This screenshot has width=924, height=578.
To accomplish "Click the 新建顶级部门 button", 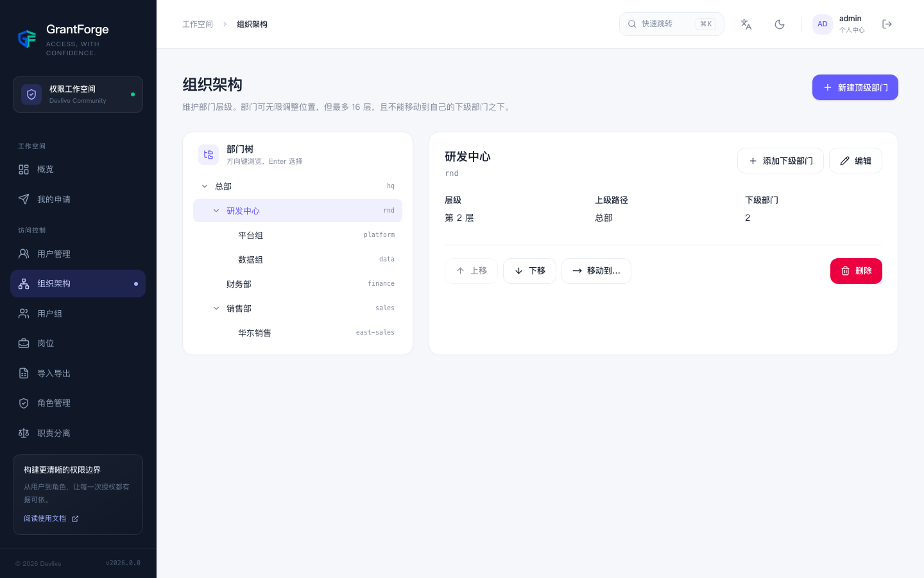I will pyautogui.click(x=855, y=87).
